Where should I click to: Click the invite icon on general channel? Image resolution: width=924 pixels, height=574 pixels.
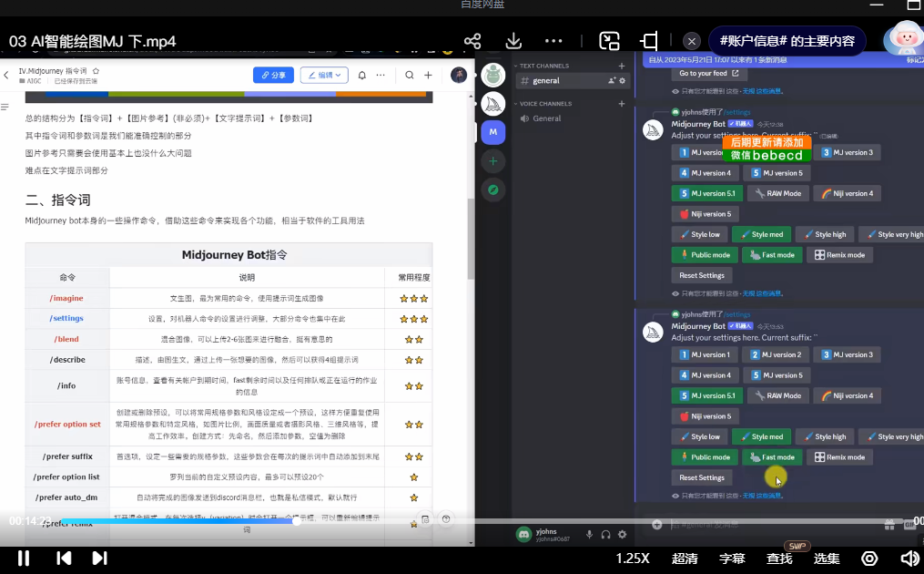click(612, 81)
